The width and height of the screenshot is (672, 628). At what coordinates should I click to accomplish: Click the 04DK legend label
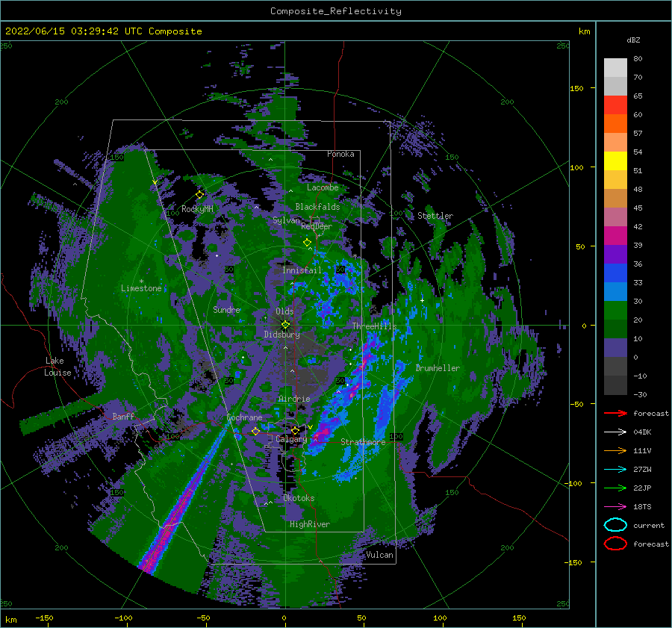642,432
